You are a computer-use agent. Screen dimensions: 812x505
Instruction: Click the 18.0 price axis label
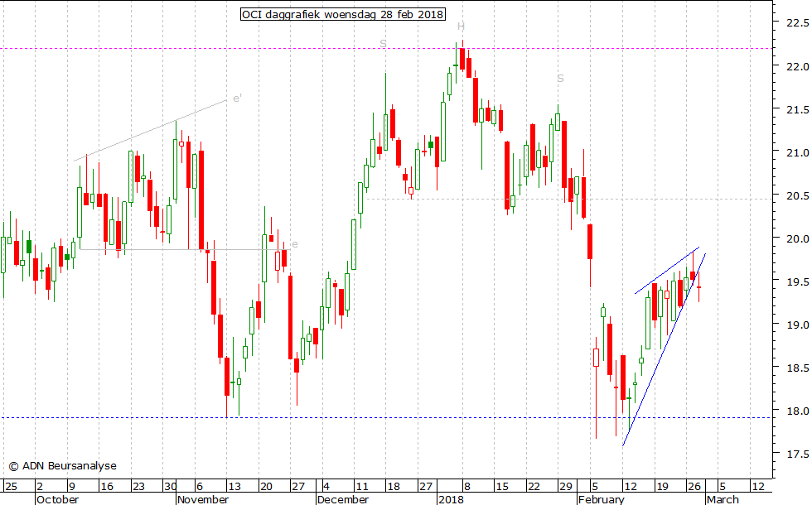[797, 411]
